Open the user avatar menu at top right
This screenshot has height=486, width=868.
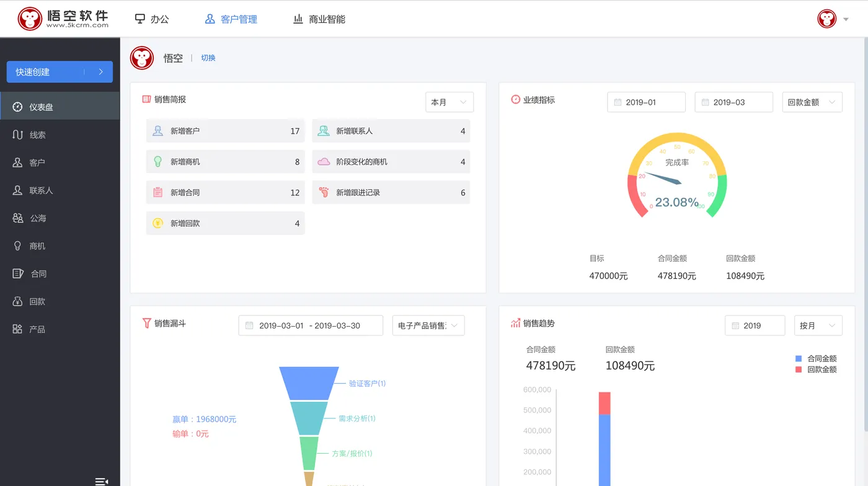(x=826, y=19)
